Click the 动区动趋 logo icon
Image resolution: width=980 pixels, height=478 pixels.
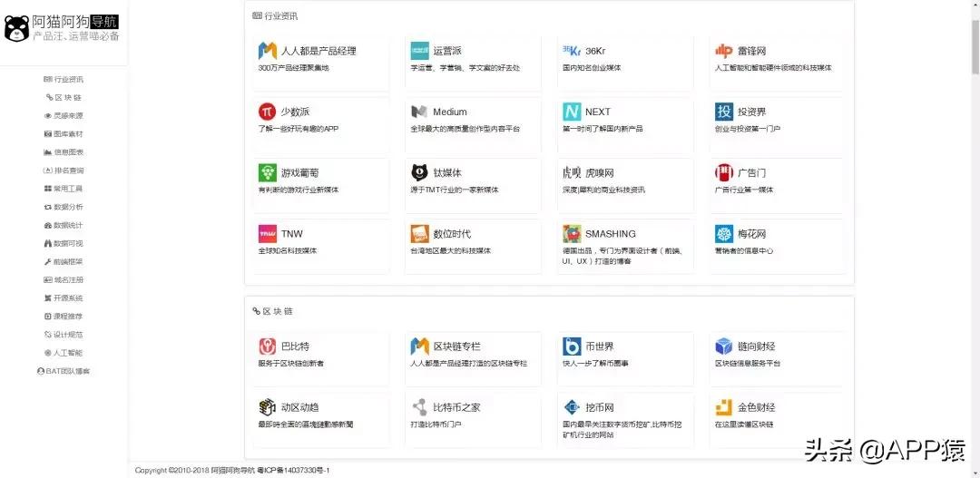[x=268, y=407]
